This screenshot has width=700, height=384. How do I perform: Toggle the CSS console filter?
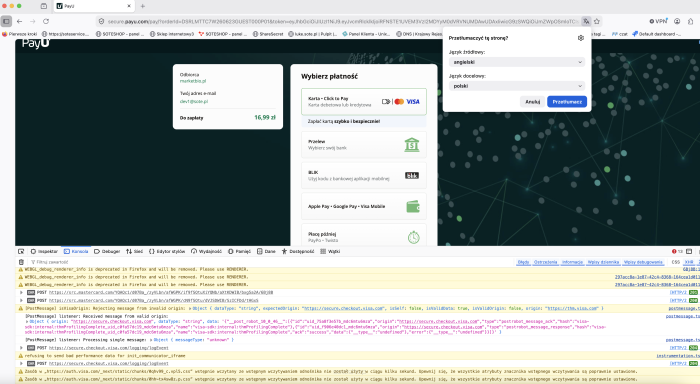click(675, 262)
